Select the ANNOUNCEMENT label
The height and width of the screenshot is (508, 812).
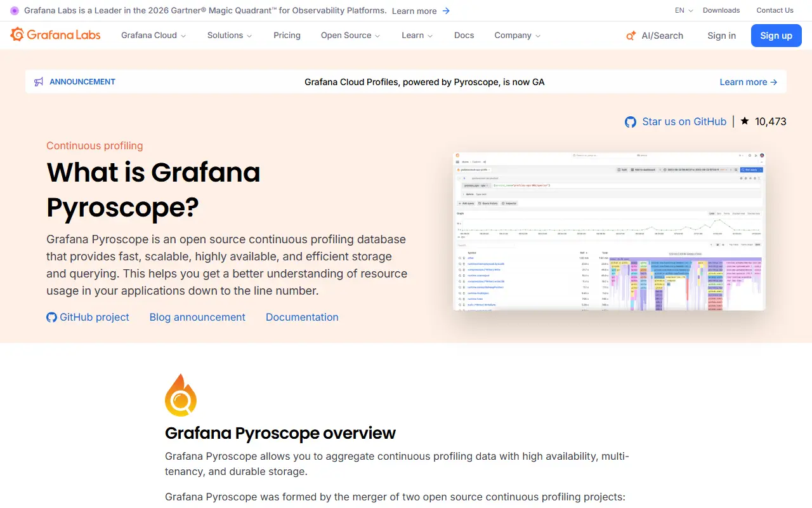(x=82, y=82)
